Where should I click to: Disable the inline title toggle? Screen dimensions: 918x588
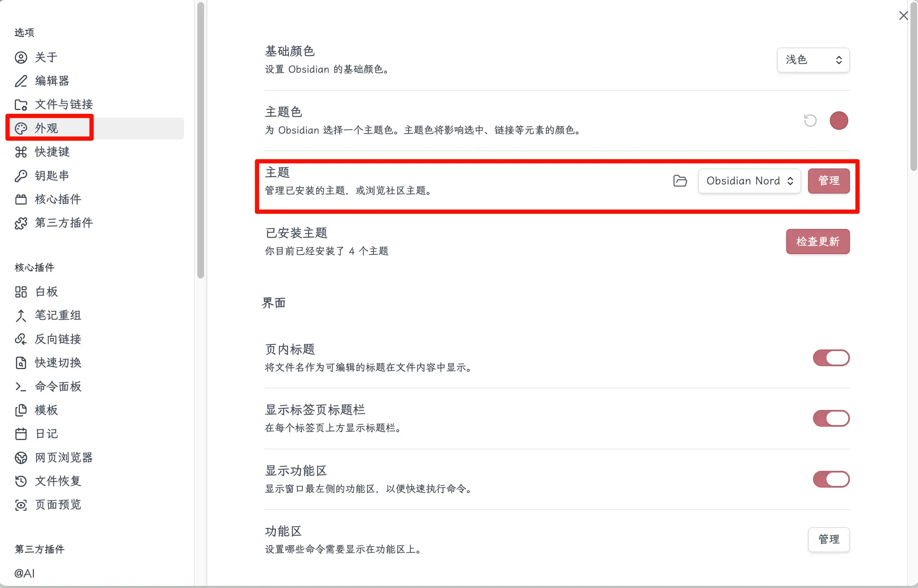pos(831,358)
